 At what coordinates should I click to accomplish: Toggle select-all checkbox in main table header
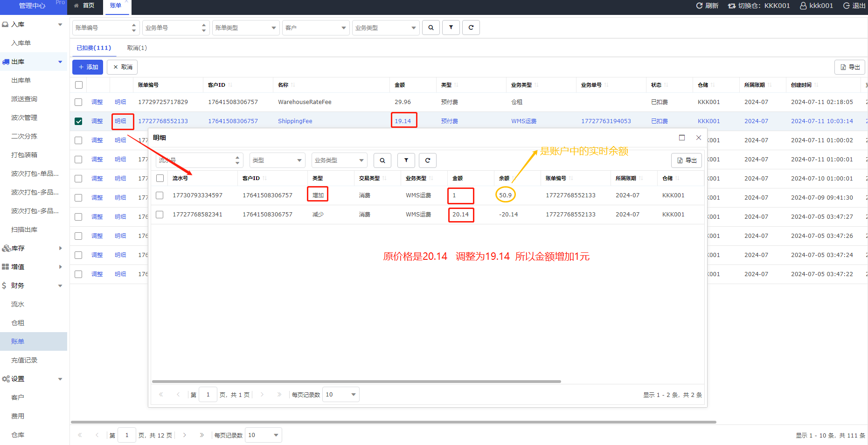(x=79, y=85)
